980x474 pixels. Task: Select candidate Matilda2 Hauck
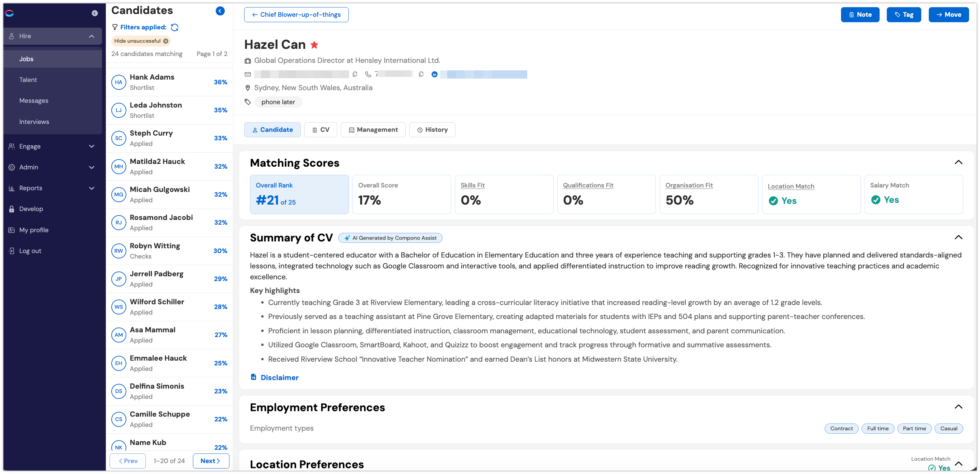coord(169,167)
